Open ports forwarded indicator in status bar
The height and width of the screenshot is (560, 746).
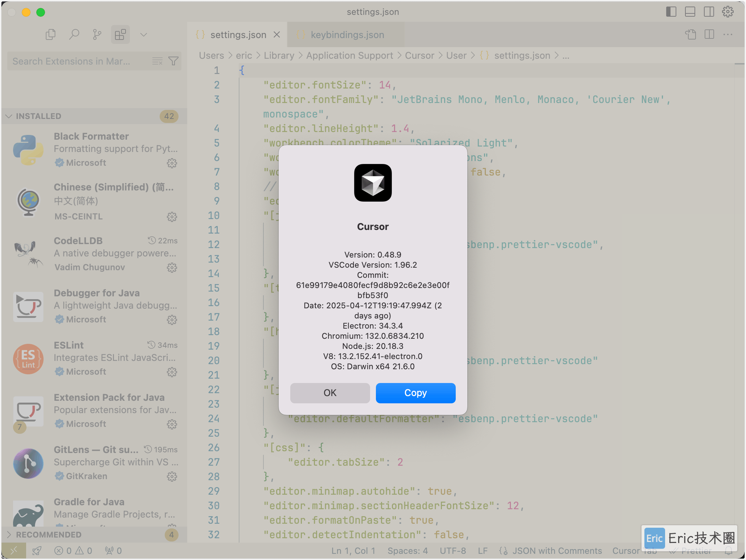click(113, 551)
